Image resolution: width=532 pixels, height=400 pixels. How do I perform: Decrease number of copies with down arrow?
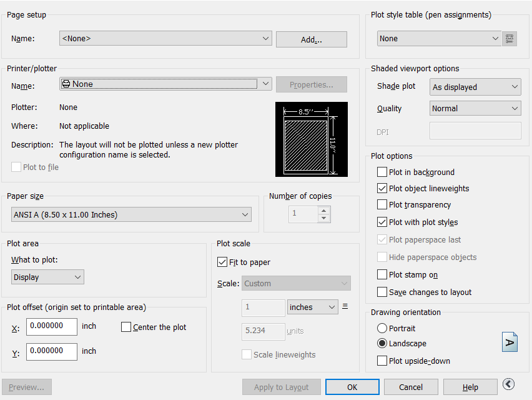pyautogui.click(x=323, y=218)
